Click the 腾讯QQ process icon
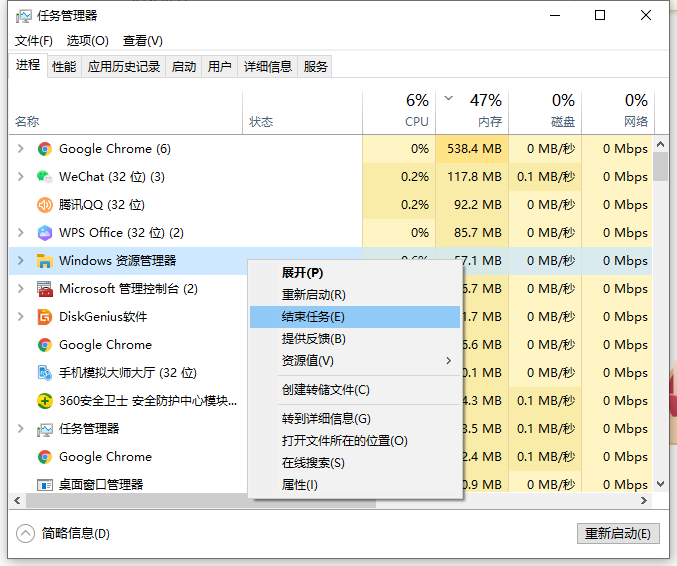 44,205
